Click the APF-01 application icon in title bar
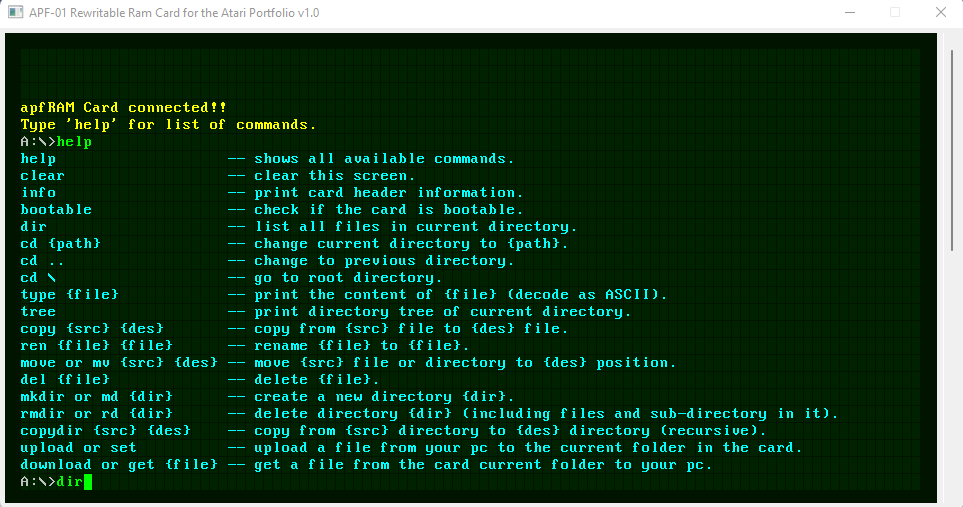963x507 pixels. [x=16, y=13]
